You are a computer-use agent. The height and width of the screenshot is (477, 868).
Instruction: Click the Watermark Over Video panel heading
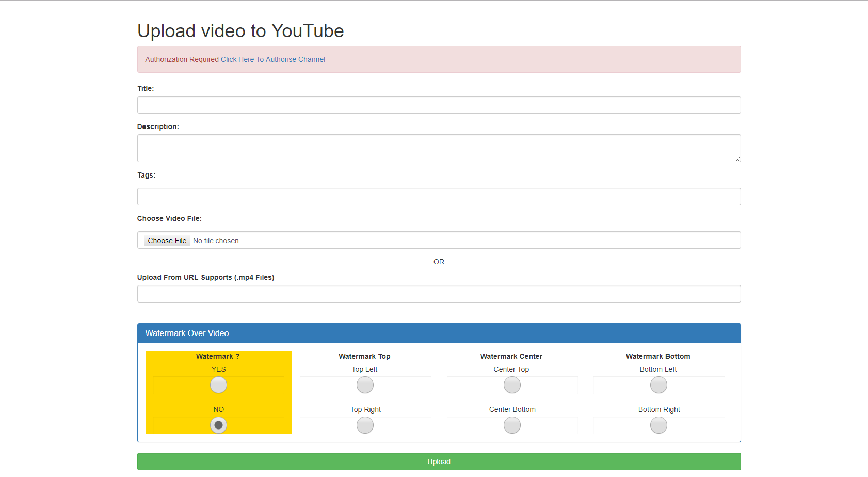tap(439, 333)
